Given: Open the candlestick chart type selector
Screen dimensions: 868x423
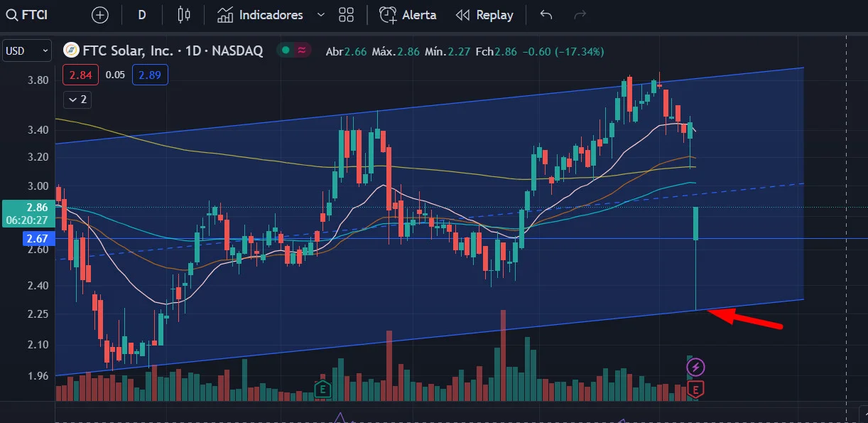Looking at the screenshot, I should click(184, 14).
